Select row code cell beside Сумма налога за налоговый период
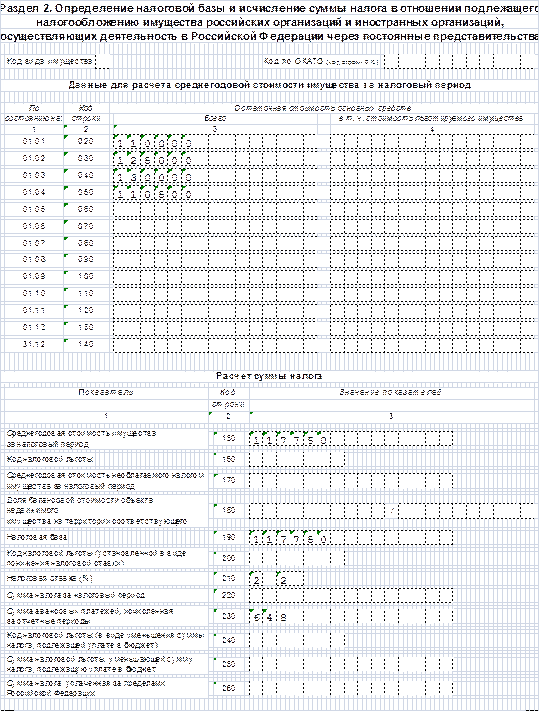 (229, 595)
